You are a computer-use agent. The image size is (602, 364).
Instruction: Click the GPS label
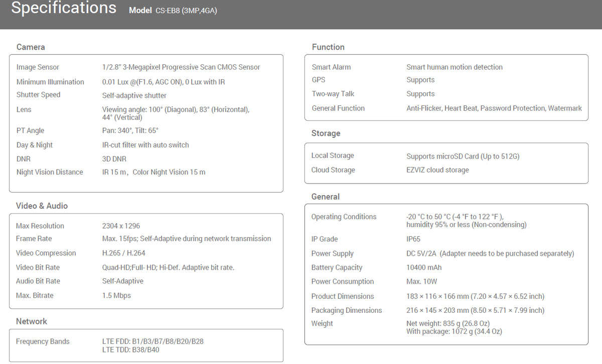click(319, 80)
